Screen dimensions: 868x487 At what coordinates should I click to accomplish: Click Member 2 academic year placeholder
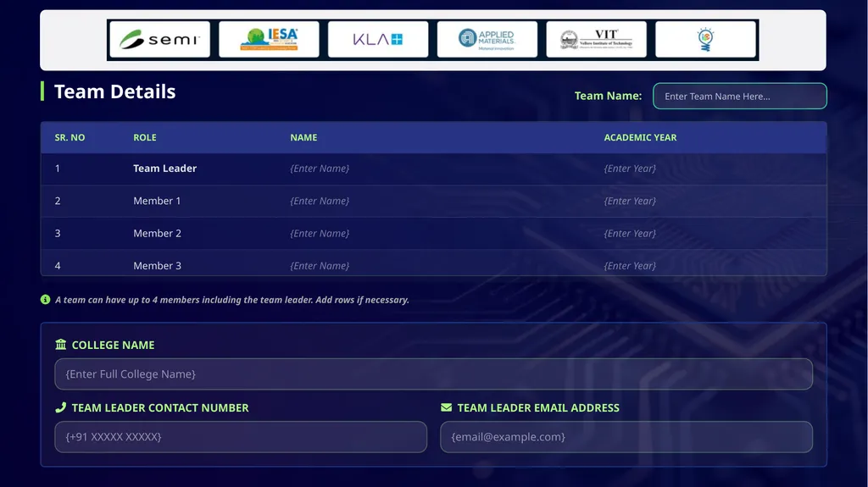pyautogui.click(x=630, y=234)
